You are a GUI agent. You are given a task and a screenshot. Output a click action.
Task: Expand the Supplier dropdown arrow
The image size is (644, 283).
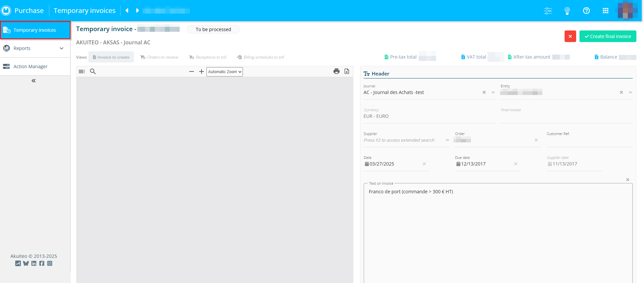(447, 140)
